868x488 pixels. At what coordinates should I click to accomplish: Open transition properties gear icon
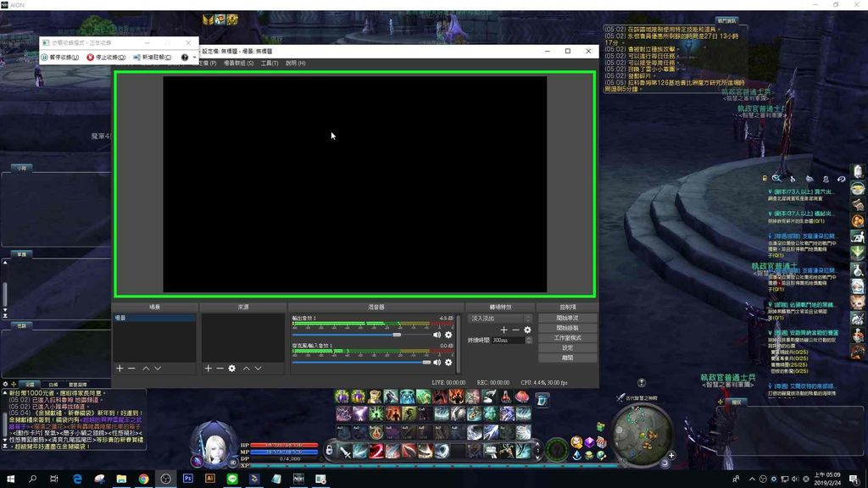[x=527, y=330]
